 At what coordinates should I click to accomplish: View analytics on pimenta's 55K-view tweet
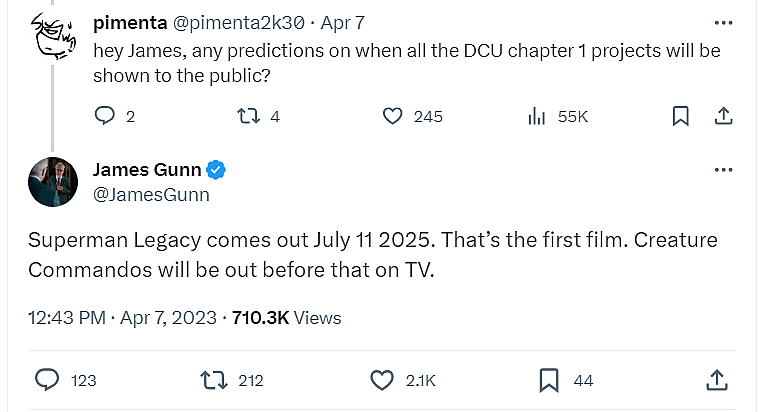coord(537,116)
